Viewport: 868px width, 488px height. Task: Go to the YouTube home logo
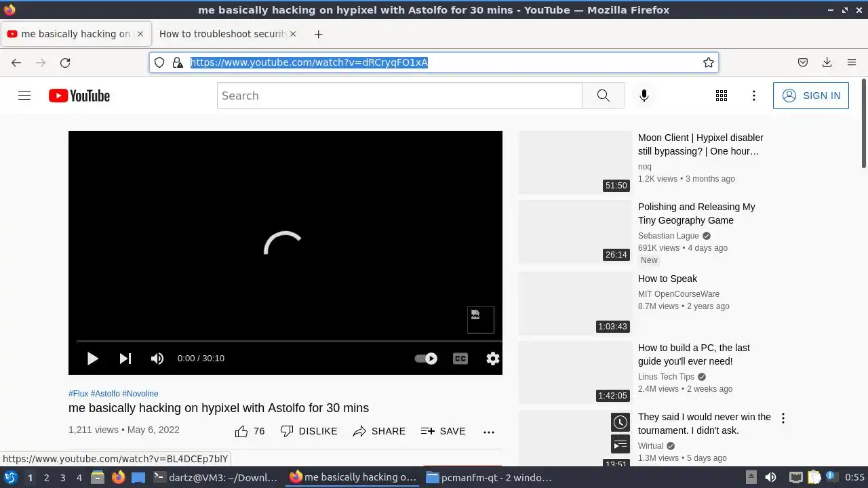point(79,96)
